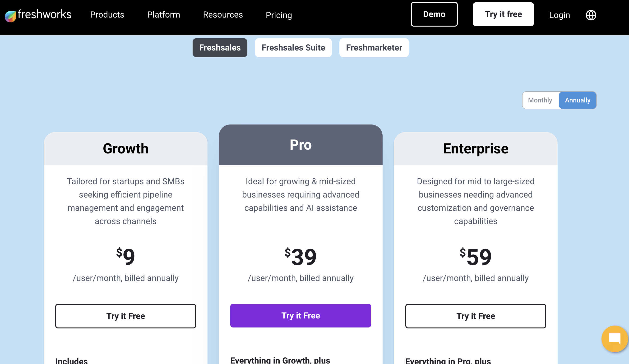Select Annually billing option
This screenshot has height=364, width=629.
(578, 100)
